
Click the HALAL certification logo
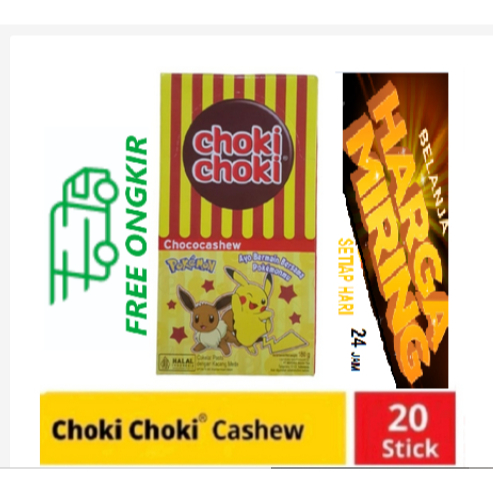[178, 362]
